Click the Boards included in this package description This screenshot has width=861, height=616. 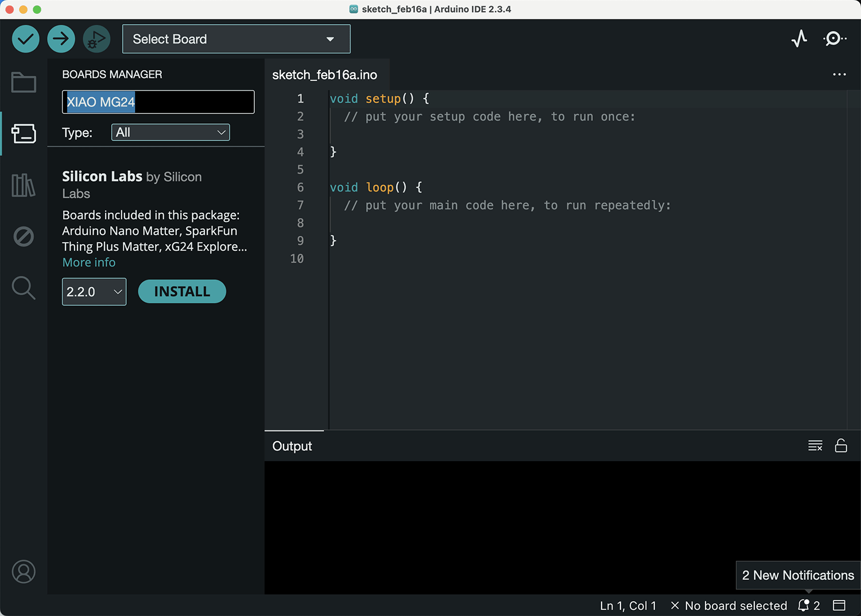[154, 231]
